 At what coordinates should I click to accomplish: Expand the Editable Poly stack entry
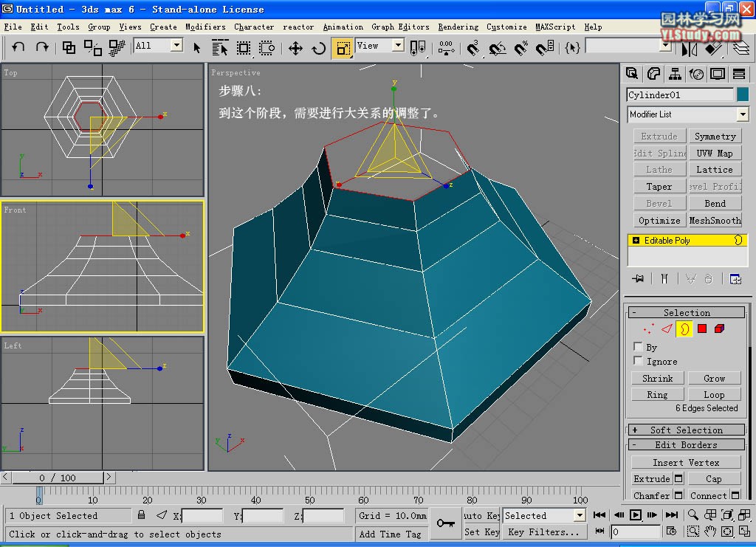click(x=636, y=240)
